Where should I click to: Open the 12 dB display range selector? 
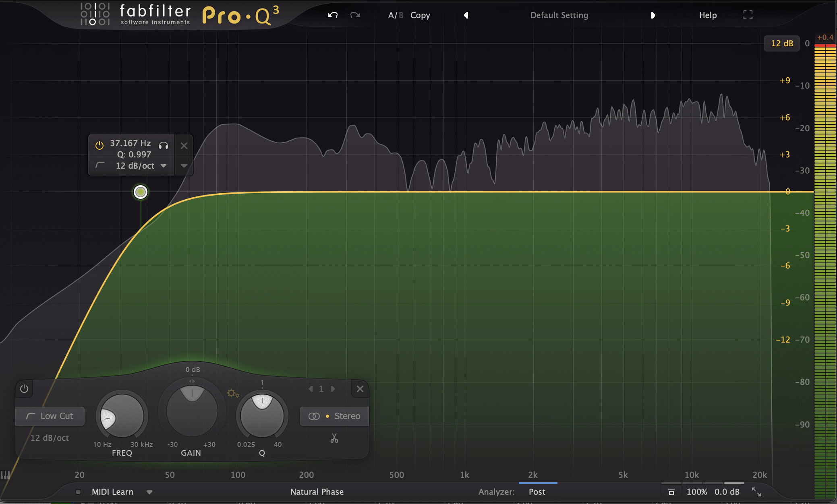click(782, 43)
